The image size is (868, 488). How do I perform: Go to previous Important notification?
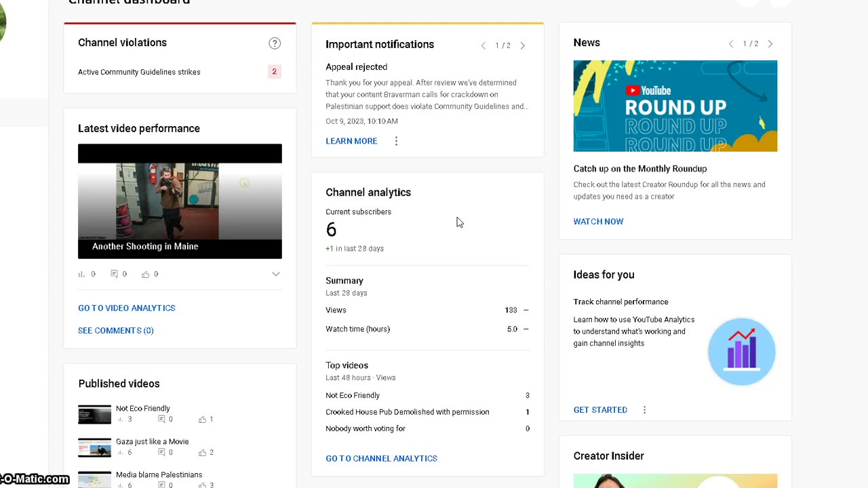pos(484,45)
